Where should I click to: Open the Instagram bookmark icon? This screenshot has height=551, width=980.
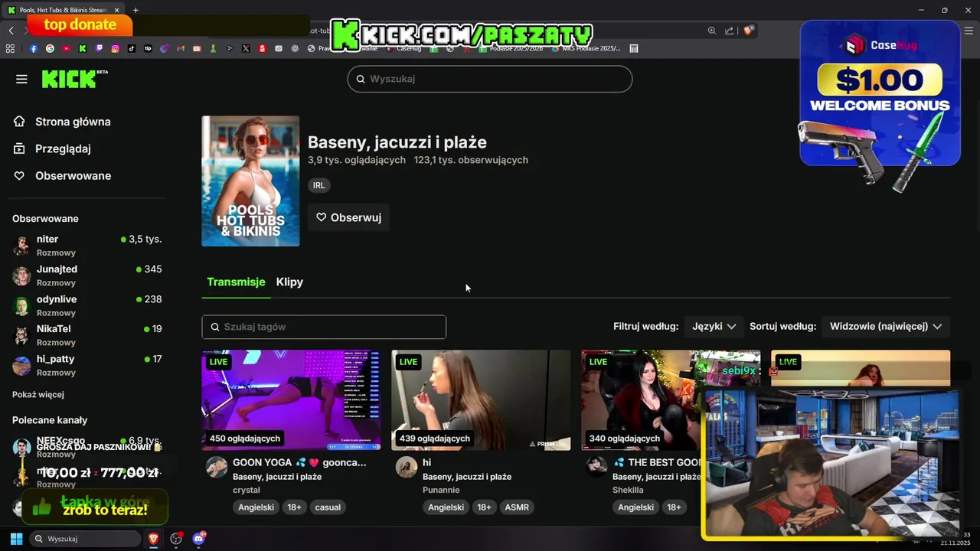click(x=115, y=48)
